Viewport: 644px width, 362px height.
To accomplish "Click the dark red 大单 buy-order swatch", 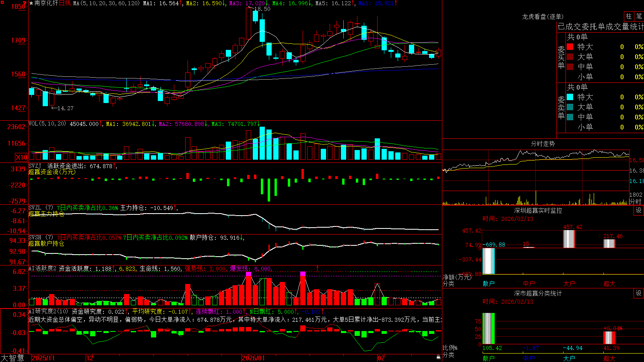I will click(x=570, y=57).
